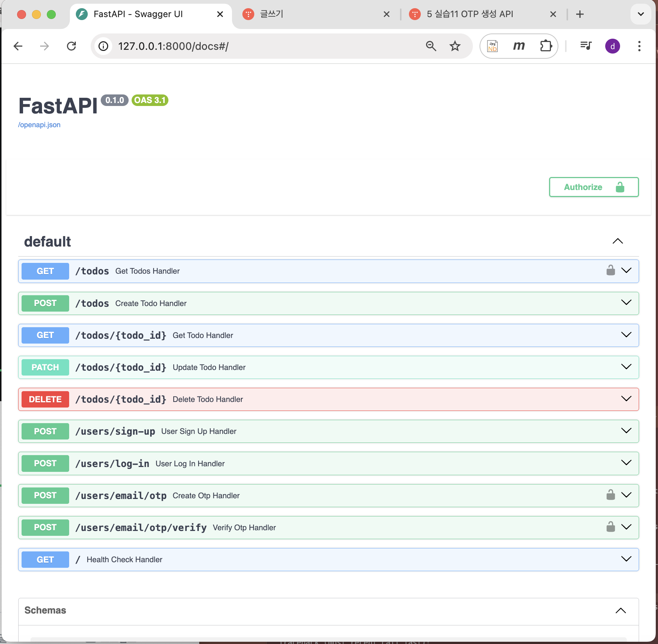658x644 pixels.
Task: Click the 'Schemas' section heading
Action: (x=45, y=610)
